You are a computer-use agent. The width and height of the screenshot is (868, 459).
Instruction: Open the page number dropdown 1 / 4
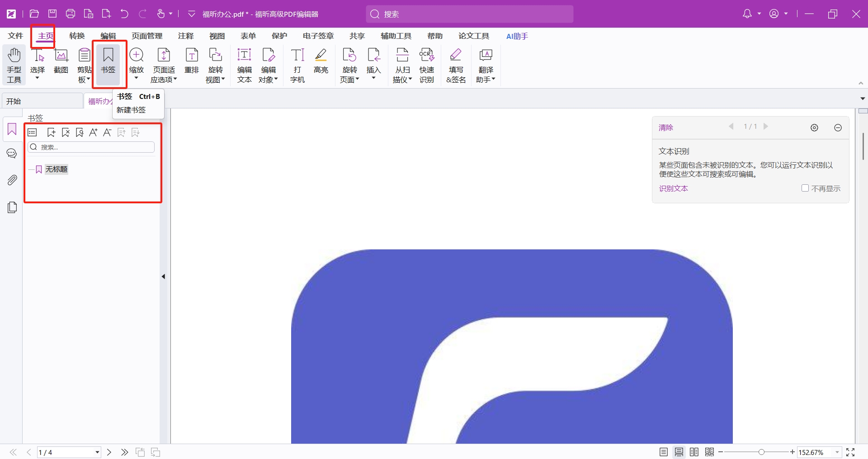[97, 452]
